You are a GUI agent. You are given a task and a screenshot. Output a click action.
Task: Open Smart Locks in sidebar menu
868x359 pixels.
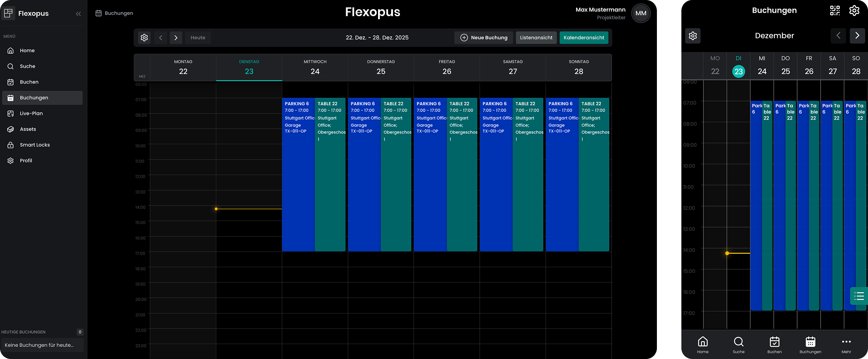pos(35,145)
